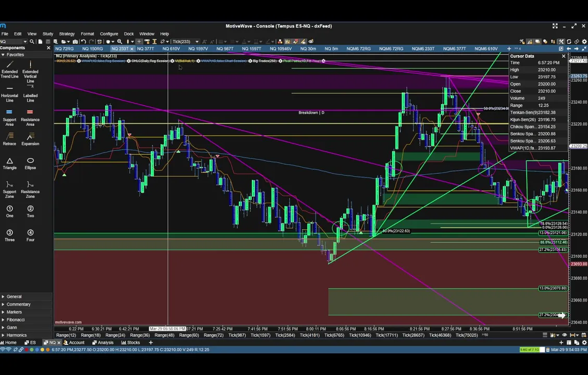The width and height of the screenshot is (588, 375).
Task: Select the Extended Vertical Line tool
Action: pos(30,72)
